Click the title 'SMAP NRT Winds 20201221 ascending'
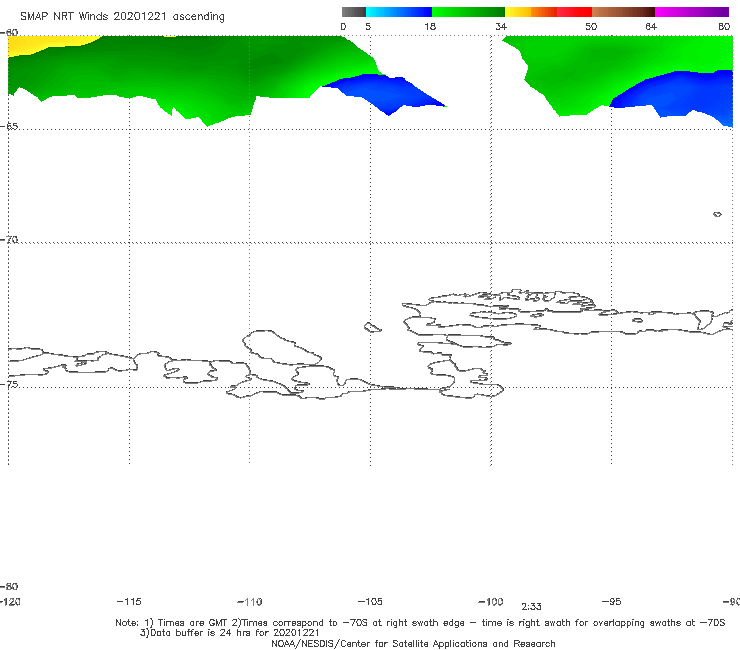 point(122,17)
